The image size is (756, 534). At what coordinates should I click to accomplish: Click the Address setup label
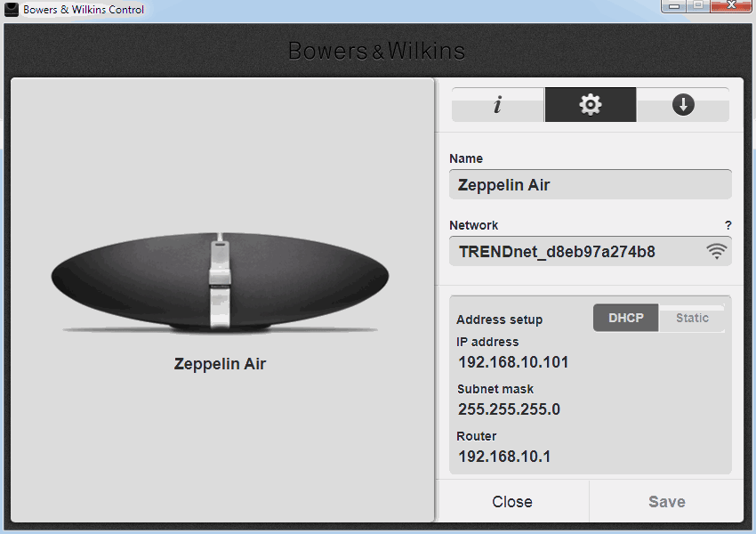(500, 320)
